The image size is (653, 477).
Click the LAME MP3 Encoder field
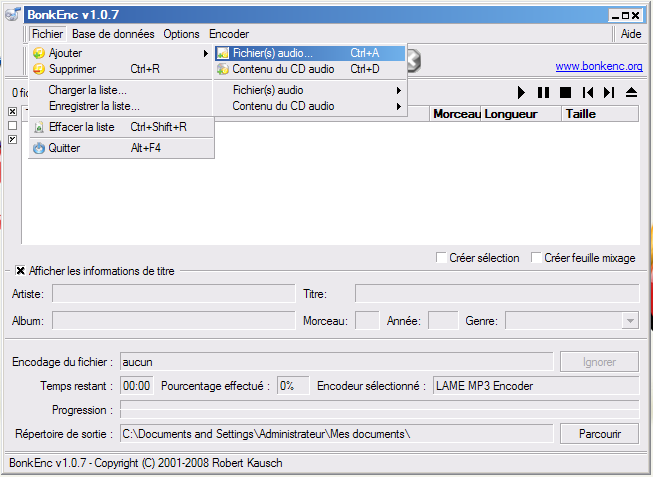[536, 386]
